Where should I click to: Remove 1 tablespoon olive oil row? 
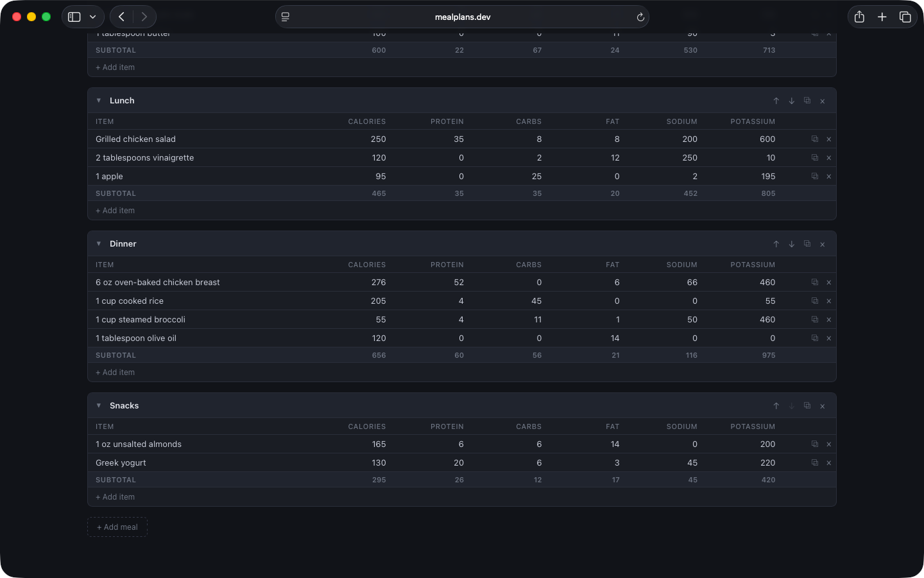(828, 338)
